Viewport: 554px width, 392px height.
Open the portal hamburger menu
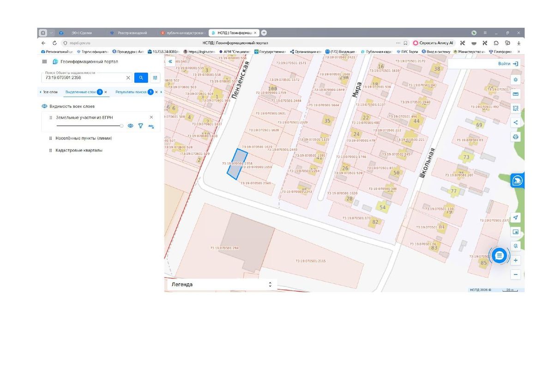44,61
